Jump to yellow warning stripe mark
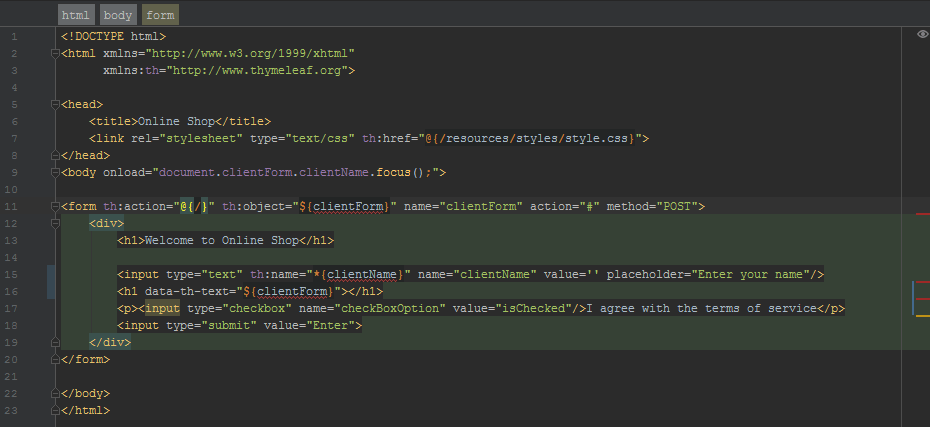This screenshot has width=930, height=427. pos(922,316)
